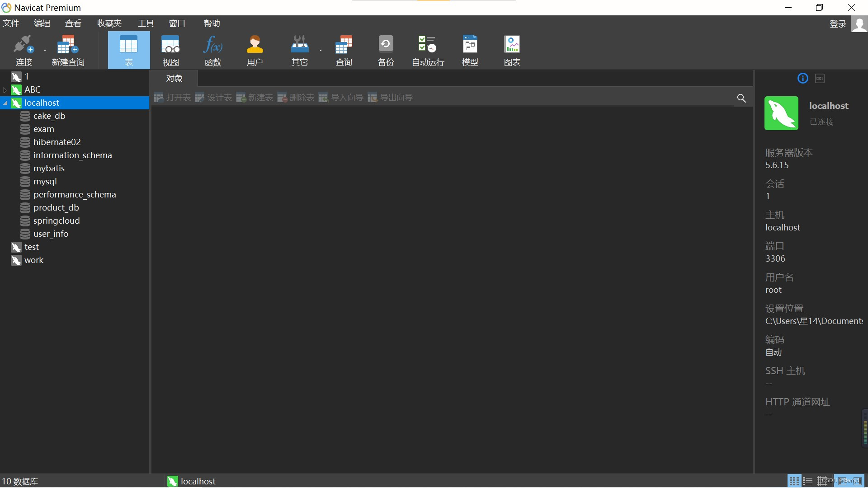Expand the springcloud database node
The height and width of the screenshot is (488, 868).
[57, 221]
